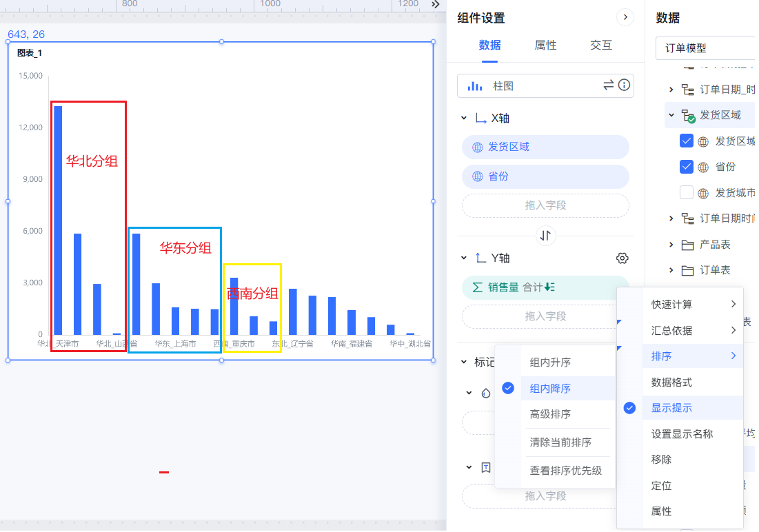Switch to the 交互 tab
The image size is (759, 532).
(601, 45)
